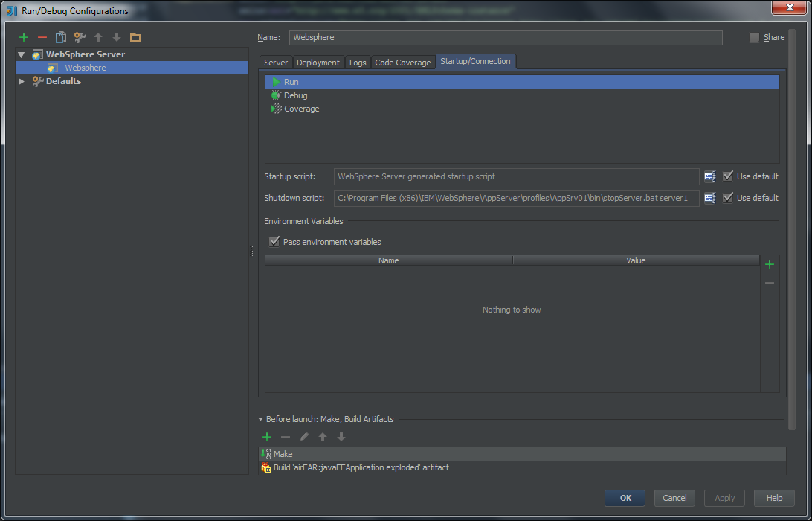Remove selected before launch task
This screenshot has height=521, width=812.
286,437
